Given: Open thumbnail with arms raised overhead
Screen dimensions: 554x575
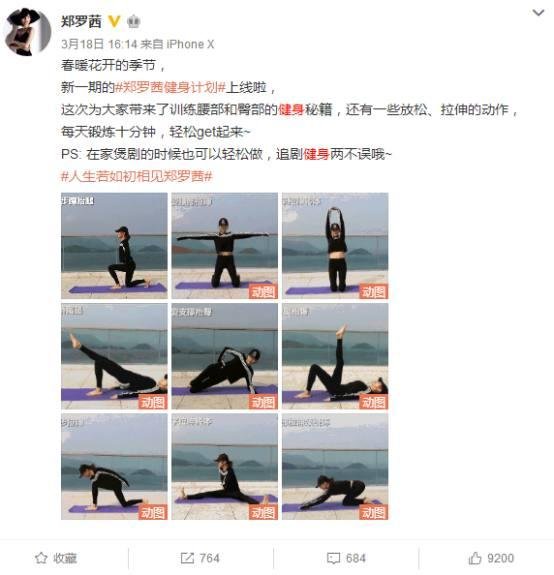Looking at the screenshot, I should point(335,246).
